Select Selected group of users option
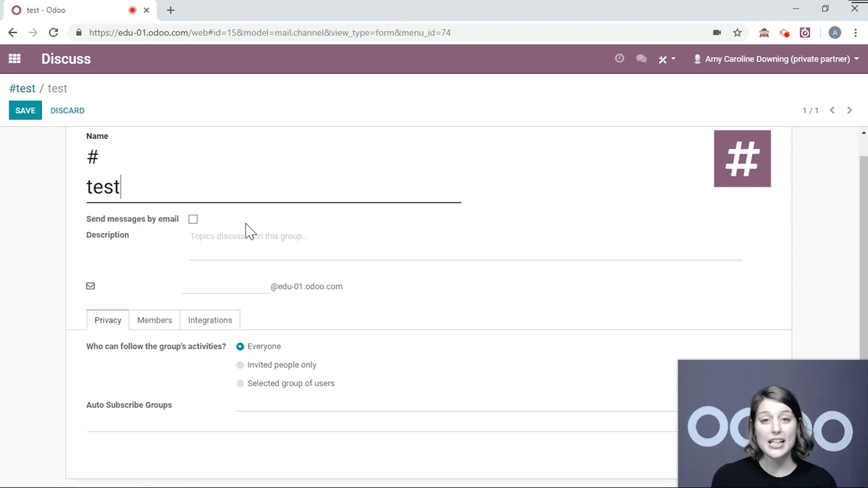This screenshot has height=488, width=868. (x=240, y=384)
